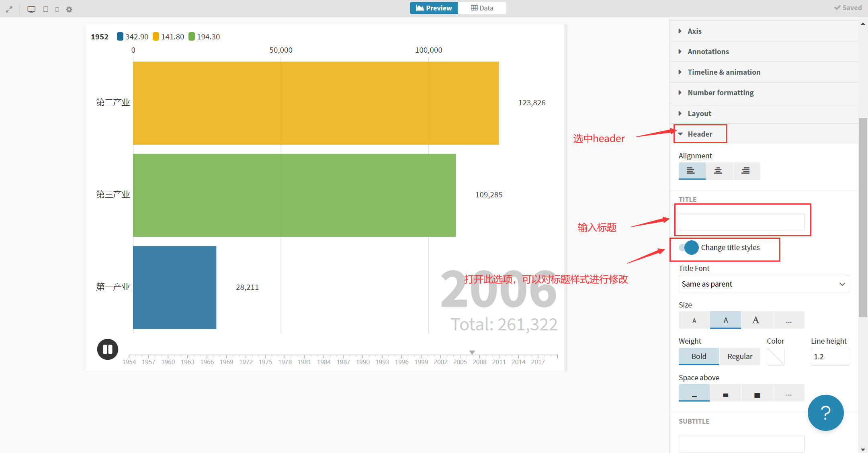
Task: Select Bold title weight
Action: click(698, 357)
